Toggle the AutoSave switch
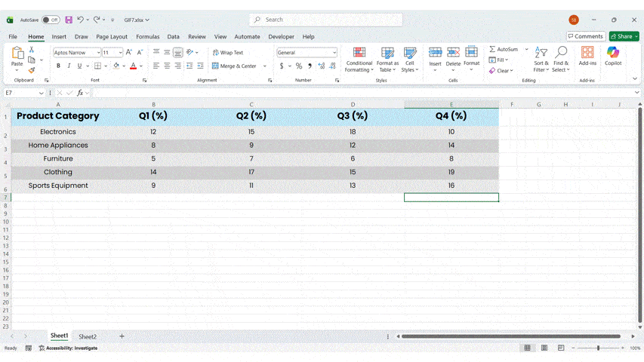644x362 pixels. tap(51, 20)
